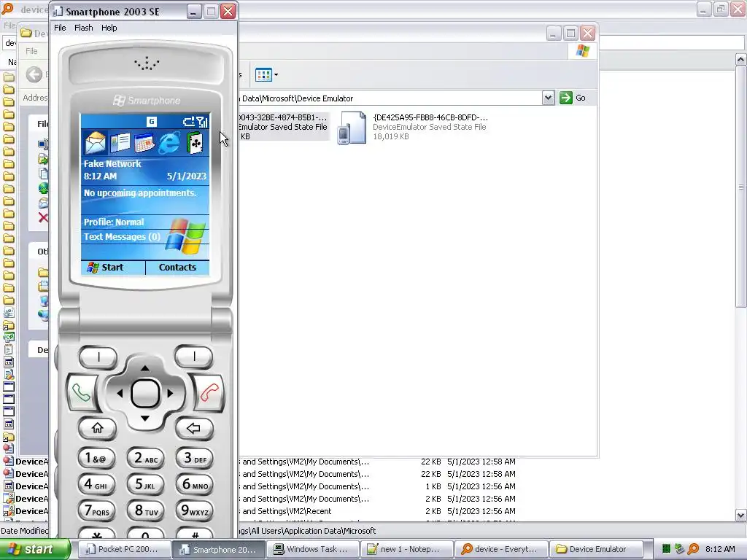Click the Back arrow key on phone keypad
The width and height of the screenshot is (747, 560).
point(193,428)
